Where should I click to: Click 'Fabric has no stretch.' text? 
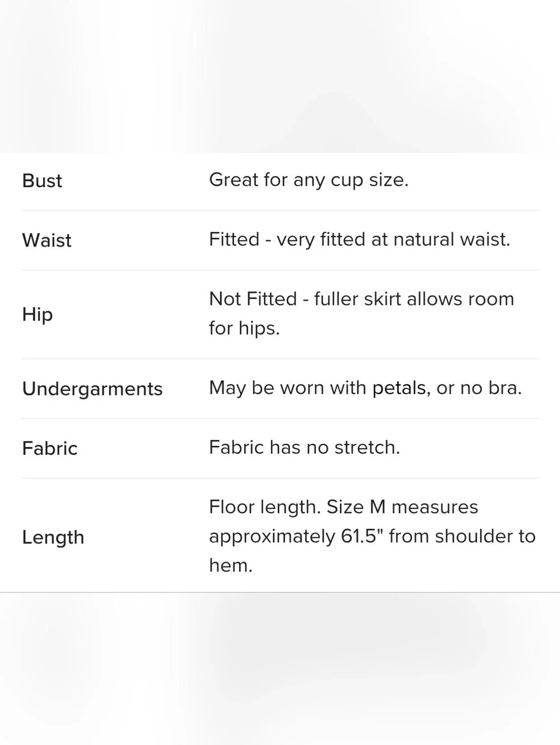[x=305, y=447]
